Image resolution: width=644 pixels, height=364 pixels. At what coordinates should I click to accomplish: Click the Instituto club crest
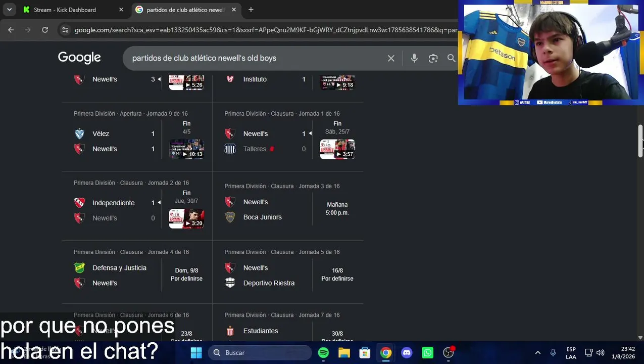click(230, 79)
